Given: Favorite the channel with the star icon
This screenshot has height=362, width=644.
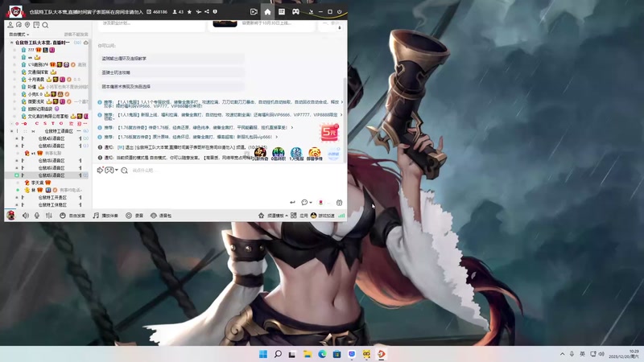Looking at the screenshot, I should (x=189, y=12).
